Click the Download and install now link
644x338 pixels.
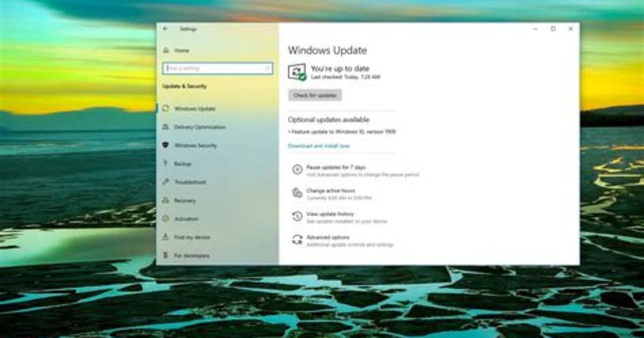[x=319, y=146]
